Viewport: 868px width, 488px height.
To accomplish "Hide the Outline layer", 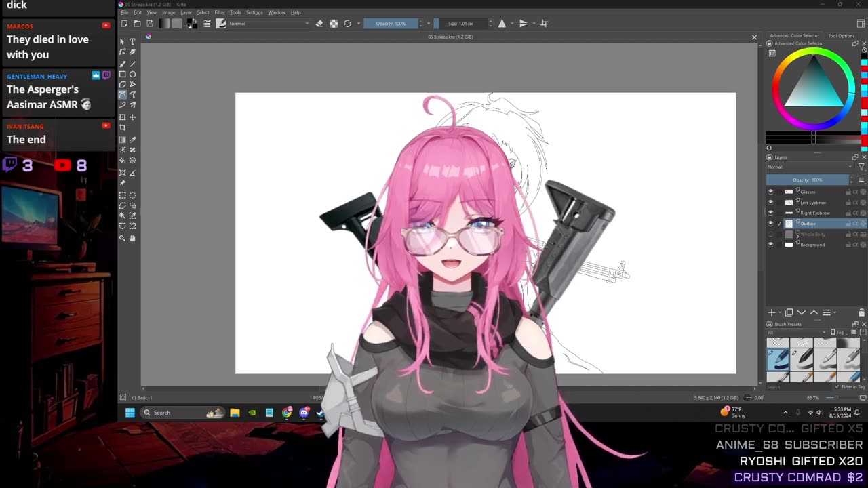I will click(770, 224).
